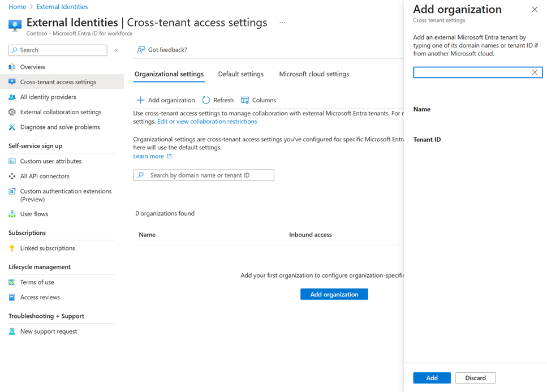Click the plus icon for Add organization
The height and width of the screenshot is (392, 547).
pyautogui.click(x=141, y=100)
